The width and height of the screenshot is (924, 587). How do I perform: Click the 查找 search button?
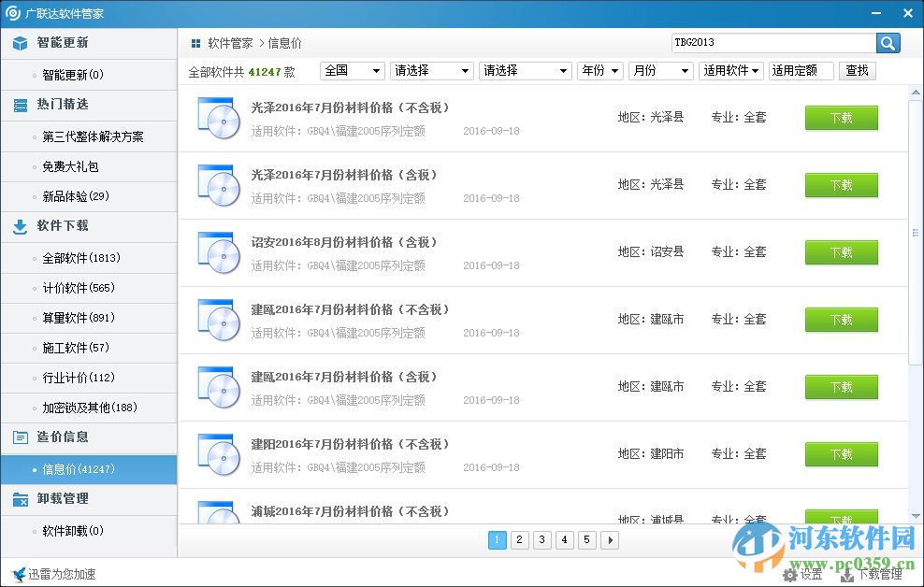[857, 70]
